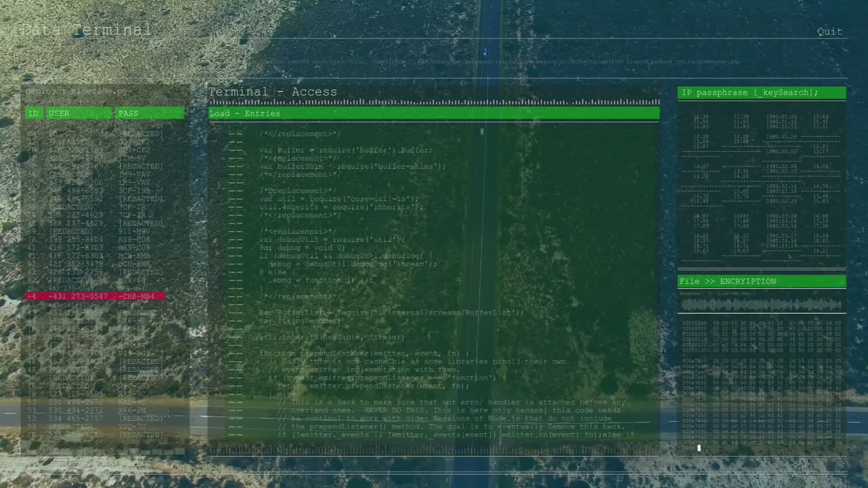
Task: Click the blinking cursor in the terminal
Action: [698, 447]
